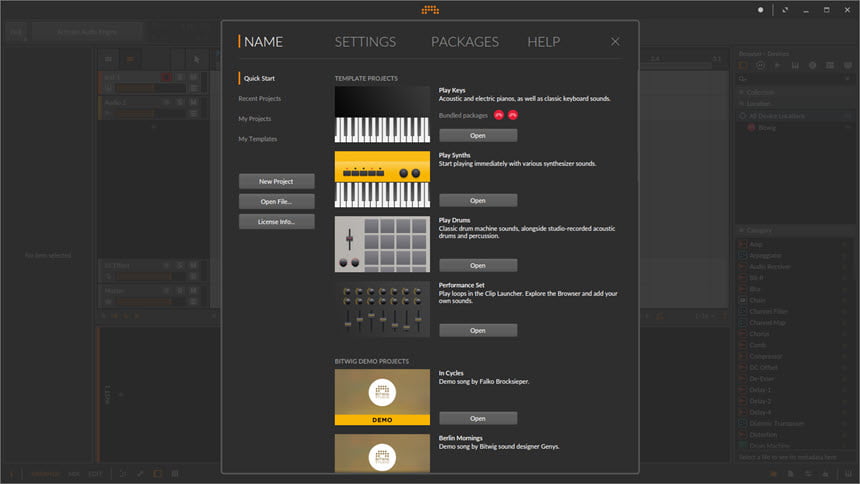The width and height of the screenshot is (860, 484).
Task: Click the License Info... button
Action: pos(276,222)
